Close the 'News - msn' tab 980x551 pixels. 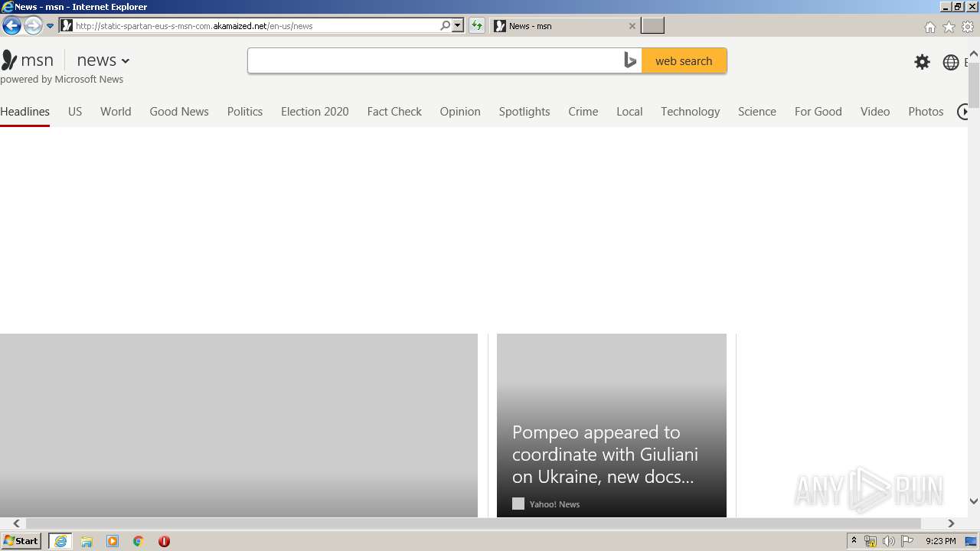(632, 26)
